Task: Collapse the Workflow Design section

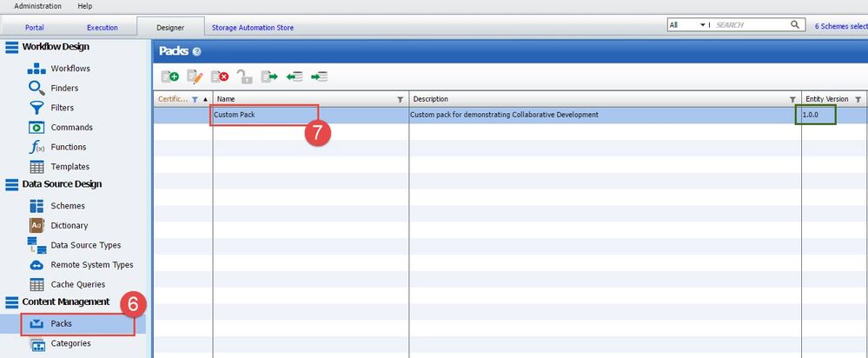Action: (13, 47)
